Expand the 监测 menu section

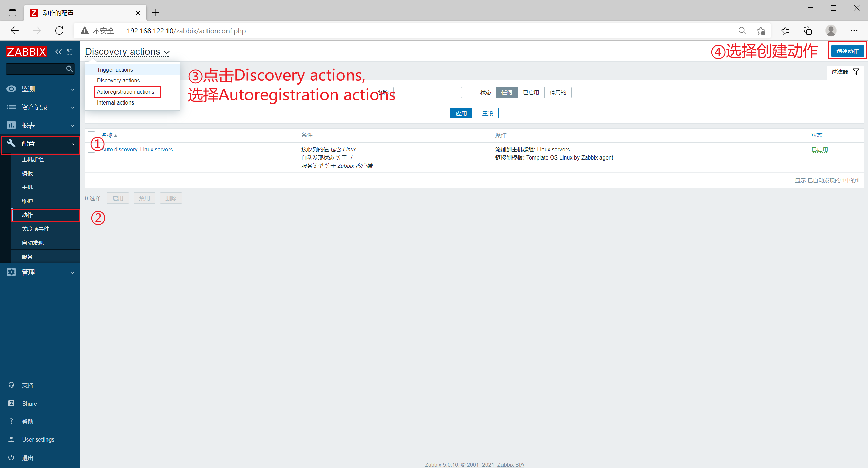point(40,89)
